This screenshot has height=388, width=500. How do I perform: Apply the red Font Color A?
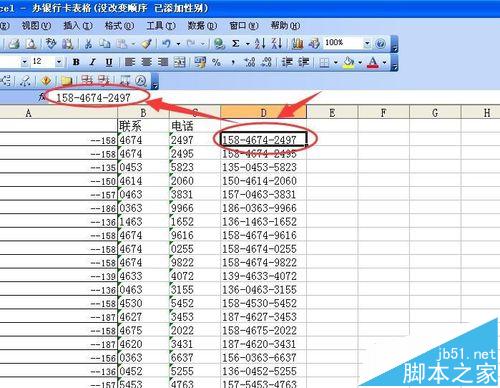click(x=373, y=62)
